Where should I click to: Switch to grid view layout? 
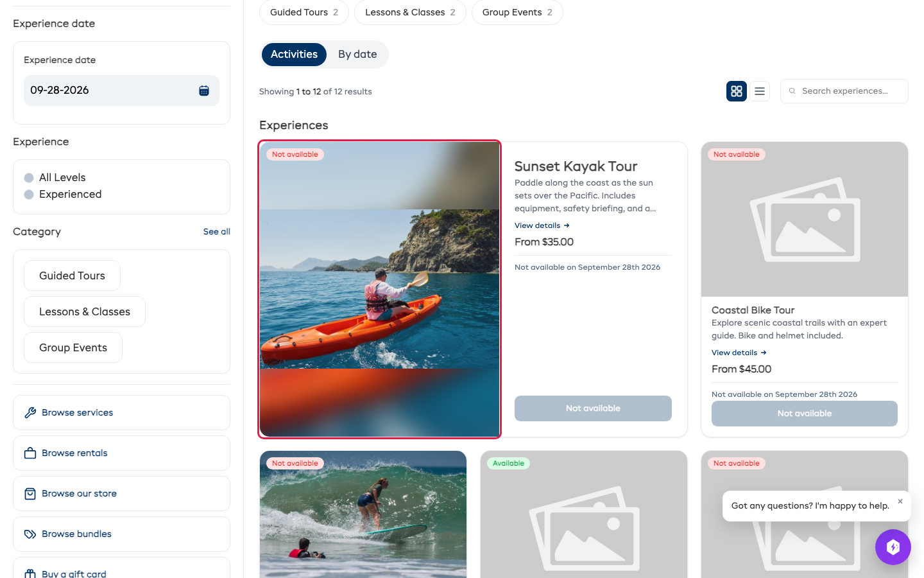pos(737,91)
